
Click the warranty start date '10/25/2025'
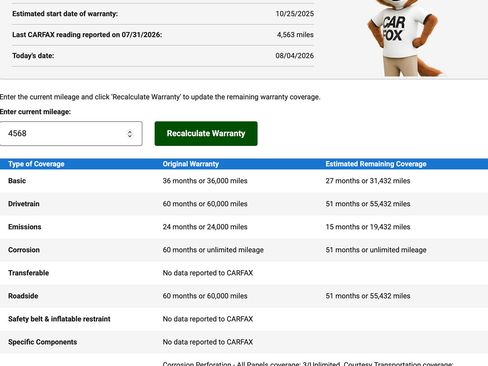[295, 14]
